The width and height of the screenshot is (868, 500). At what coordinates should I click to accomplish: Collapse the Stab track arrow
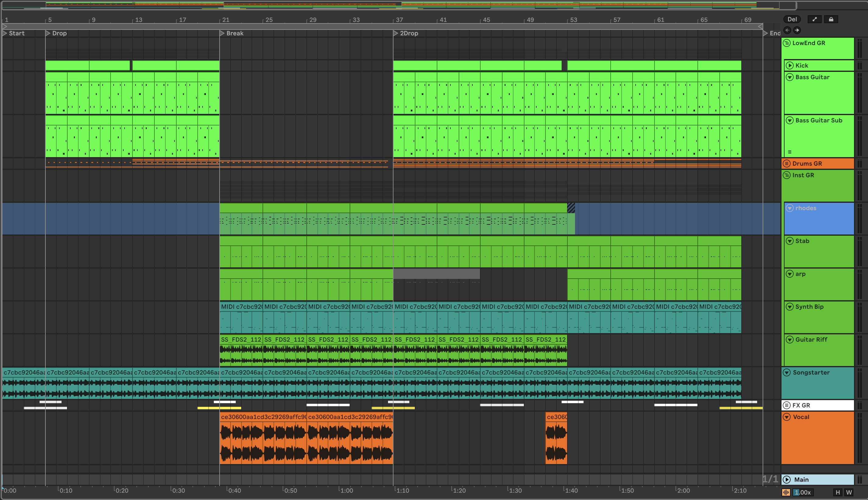tap(790, 241)
